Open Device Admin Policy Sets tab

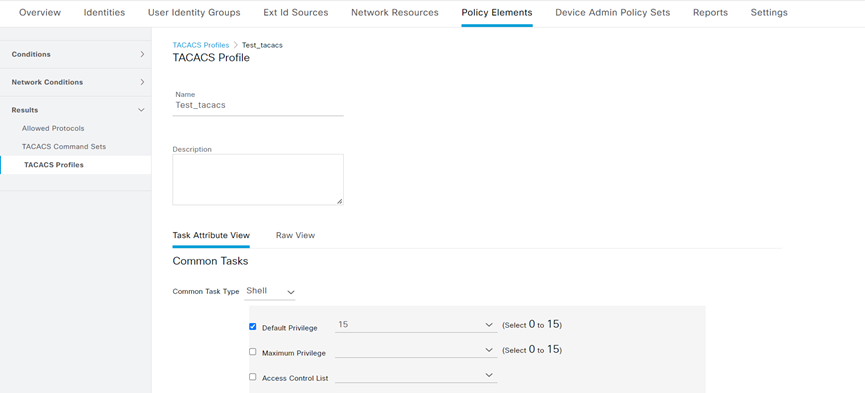(613, 12)
